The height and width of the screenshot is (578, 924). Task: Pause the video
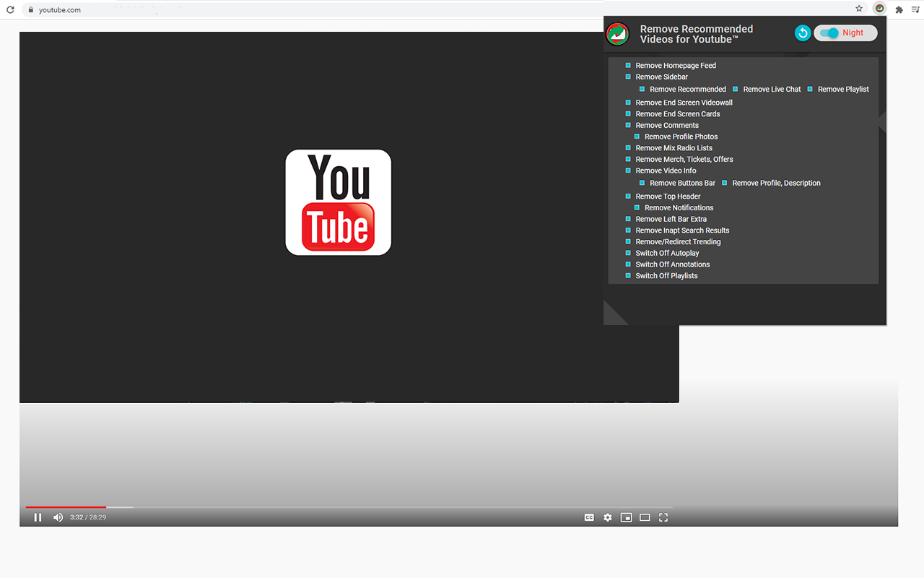pos(38,517)
